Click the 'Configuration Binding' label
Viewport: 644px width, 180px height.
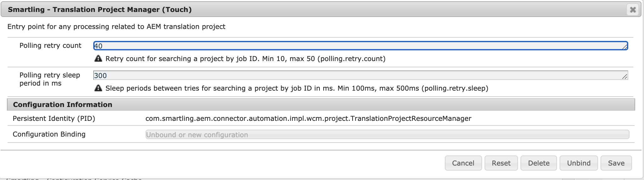tap(49, 134)
